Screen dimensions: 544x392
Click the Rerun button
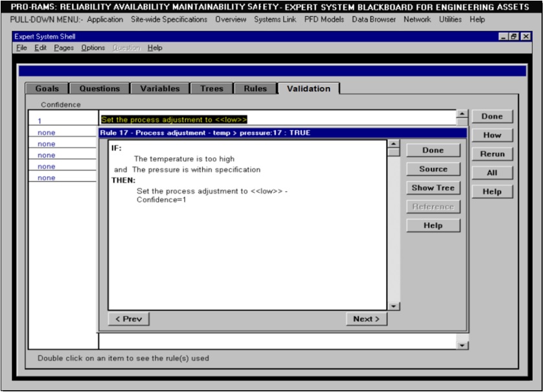492,154
